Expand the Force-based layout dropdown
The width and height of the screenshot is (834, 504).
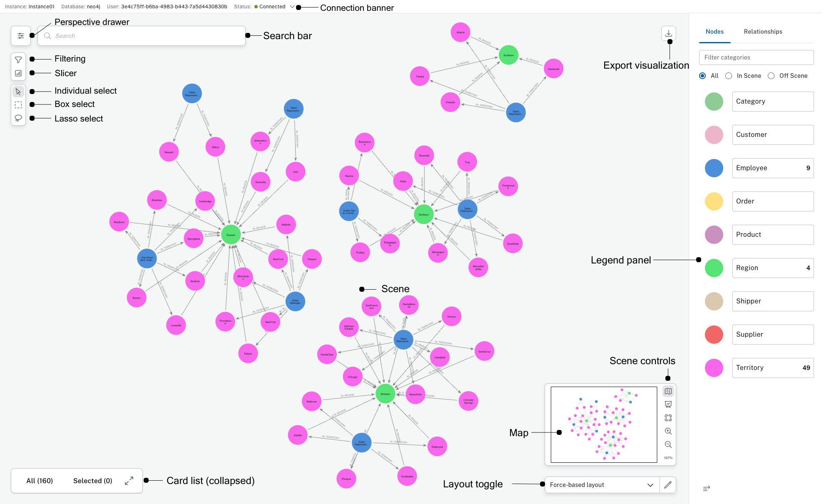pyautogui.click(x=651, y=484)
